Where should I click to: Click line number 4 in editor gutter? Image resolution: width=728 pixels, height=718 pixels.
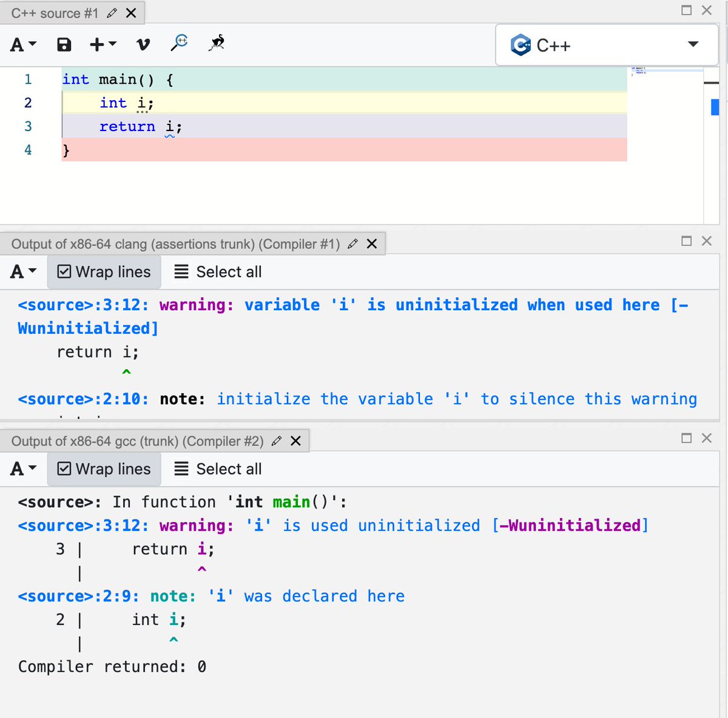pos(28,150)
